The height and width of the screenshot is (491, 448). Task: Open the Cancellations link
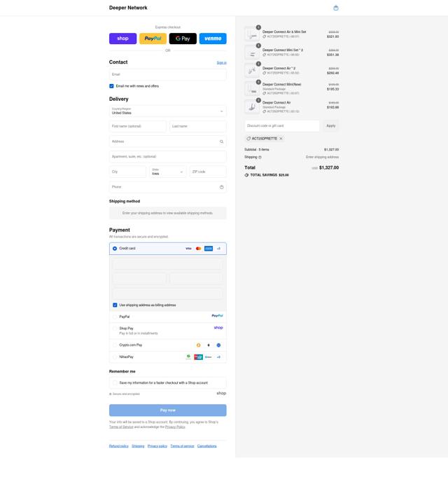click(x=206, y=446)
